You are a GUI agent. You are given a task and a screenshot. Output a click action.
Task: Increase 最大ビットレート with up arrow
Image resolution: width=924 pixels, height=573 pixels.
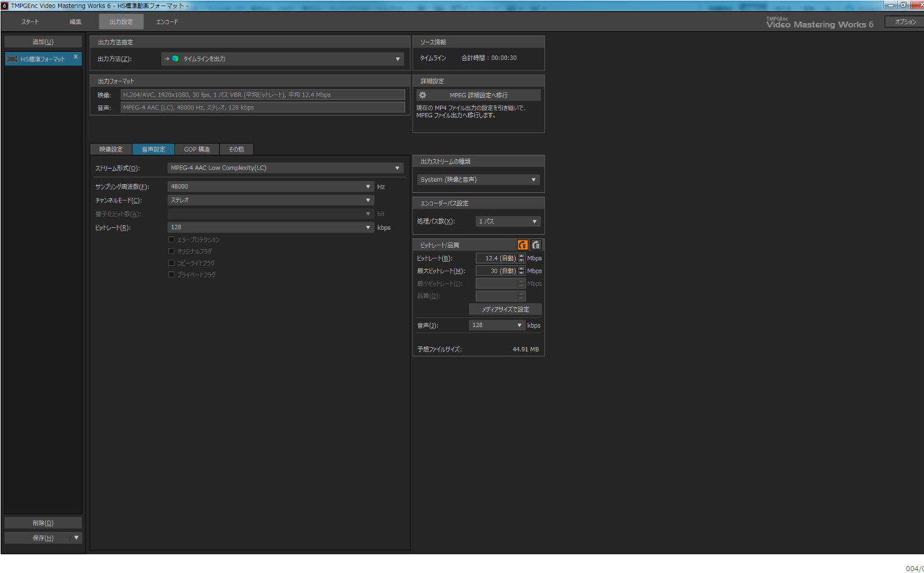pyautogui.click(x=521, y=268)
